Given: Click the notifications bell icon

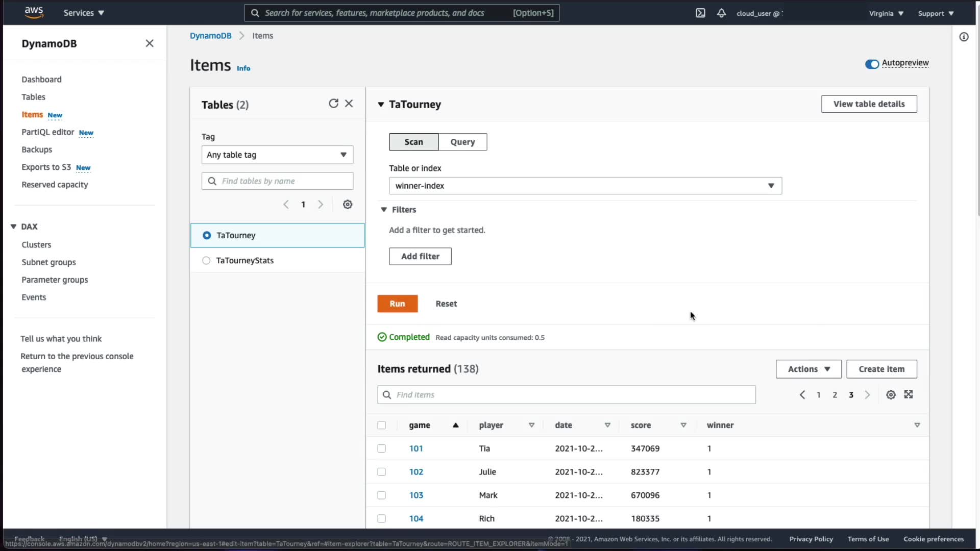Looking at the screenshot, I should pos(721,13).
